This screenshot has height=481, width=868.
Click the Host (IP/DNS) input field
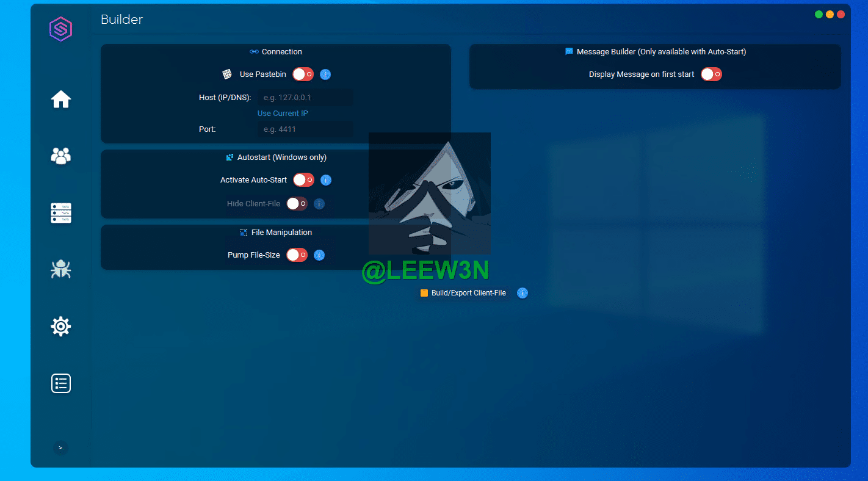[305, 98]
